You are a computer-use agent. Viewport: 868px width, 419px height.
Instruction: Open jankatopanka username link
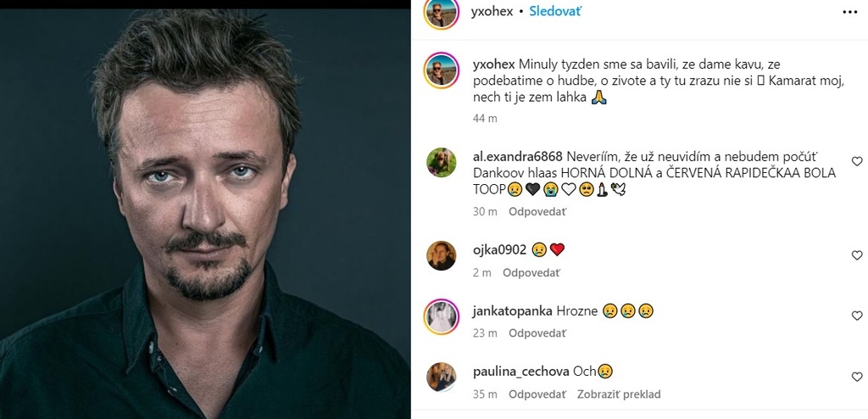pos(513,311)
